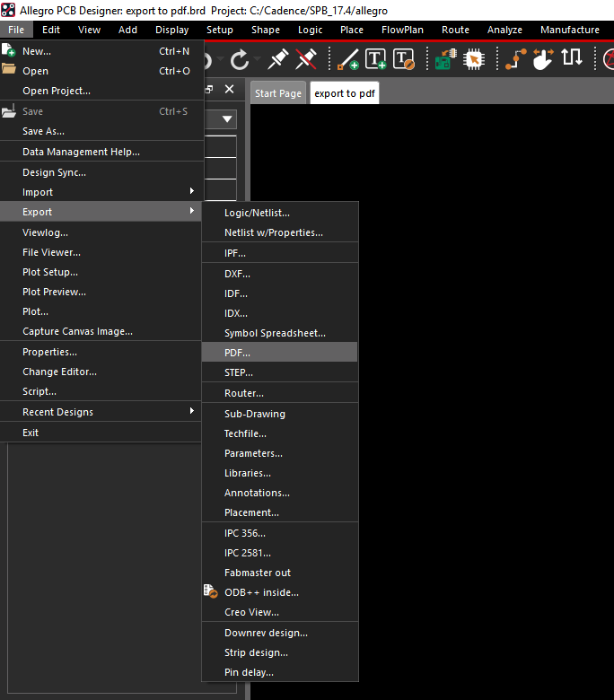The height and width of the screenshot is (700, 614).
Task: Select IPC 2581... export entry
Action: click(279, 552)
